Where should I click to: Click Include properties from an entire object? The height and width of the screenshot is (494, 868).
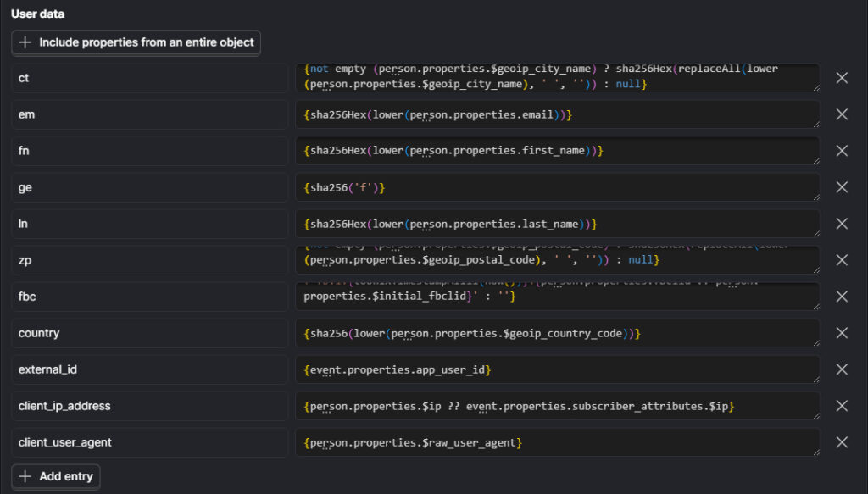(136, 42)
